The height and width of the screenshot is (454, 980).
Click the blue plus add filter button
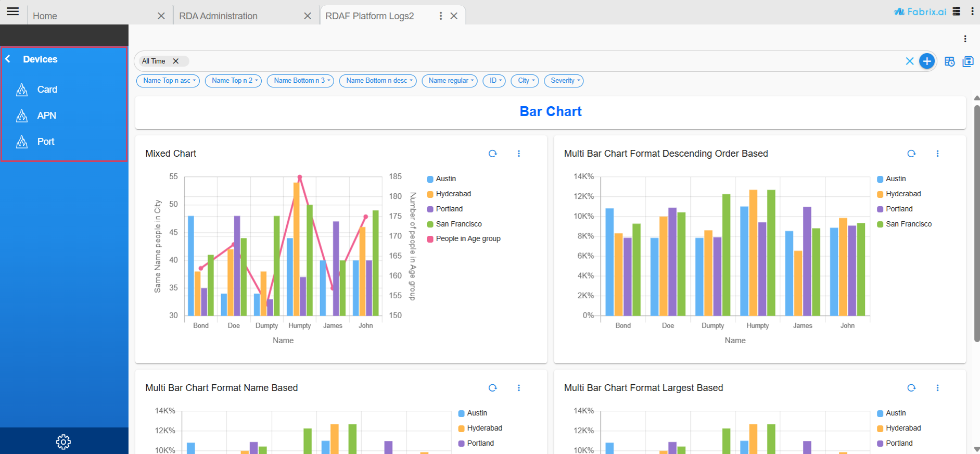(x=926, y=61)
